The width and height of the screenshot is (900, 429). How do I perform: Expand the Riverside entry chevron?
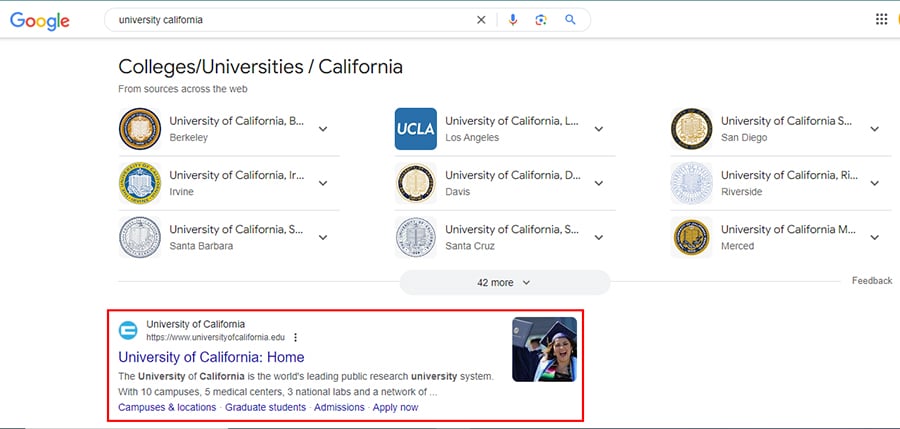pos(874,183)
